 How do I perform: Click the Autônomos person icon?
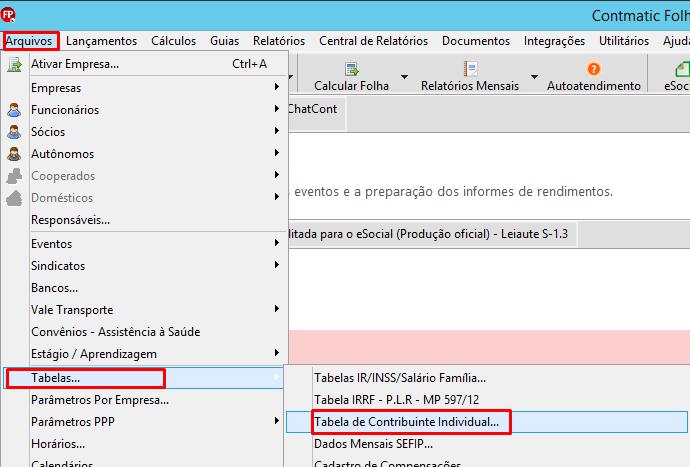click(14, 154)
